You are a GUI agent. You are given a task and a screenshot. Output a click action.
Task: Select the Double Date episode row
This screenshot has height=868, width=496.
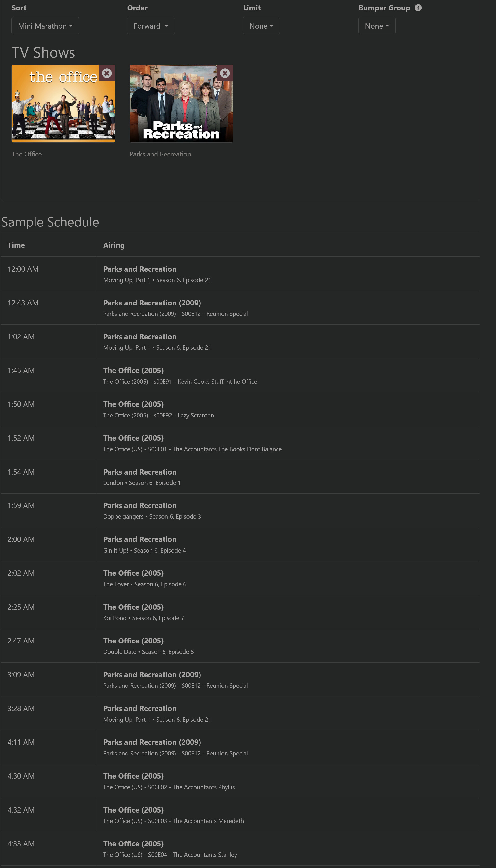(241, 646)
